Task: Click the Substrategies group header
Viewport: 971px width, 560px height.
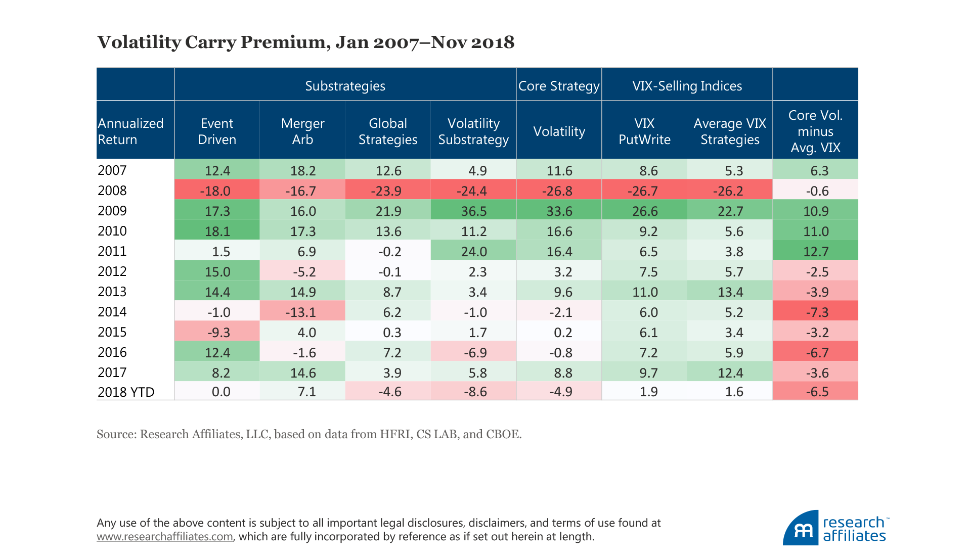Action: pyautogui.click(x=345, y=86)
